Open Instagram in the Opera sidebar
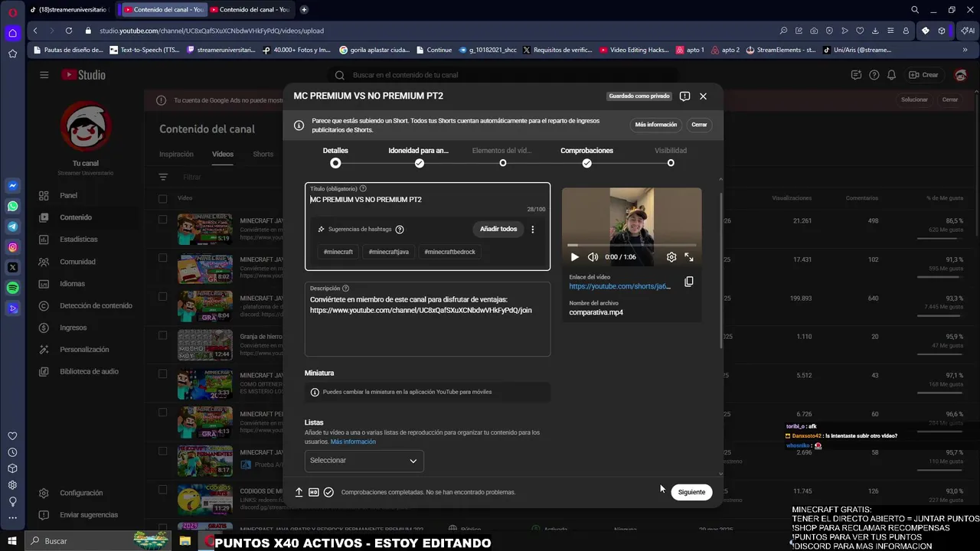 click(x=12, y=247)
